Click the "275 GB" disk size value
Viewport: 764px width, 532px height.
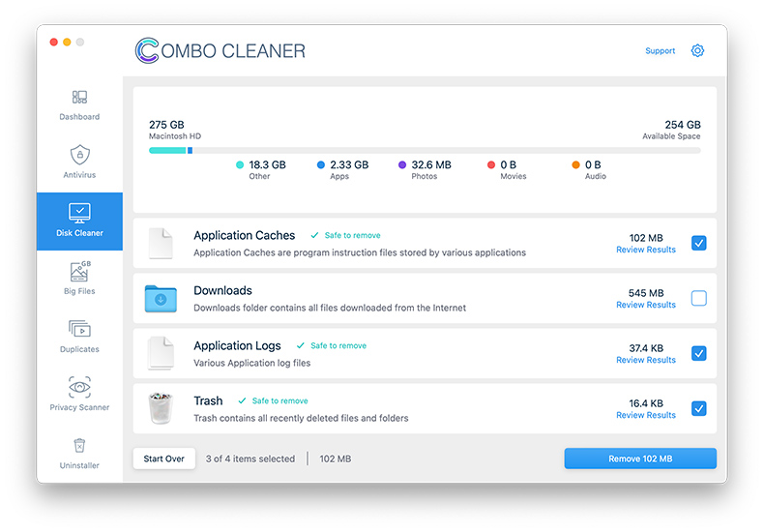(x=166, y=125)
